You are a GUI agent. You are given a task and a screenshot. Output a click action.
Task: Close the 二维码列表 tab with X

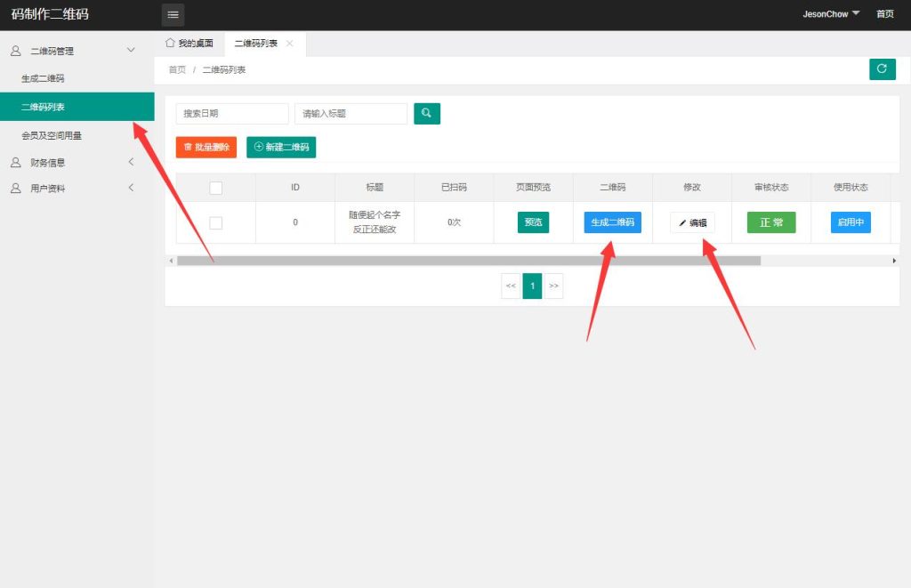290,44
